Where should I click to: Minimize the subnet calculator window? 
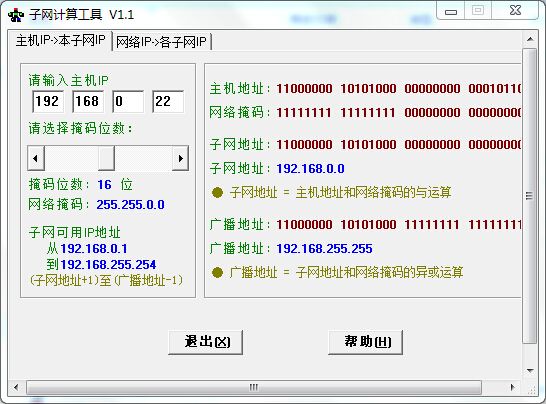tap(451, 11)
